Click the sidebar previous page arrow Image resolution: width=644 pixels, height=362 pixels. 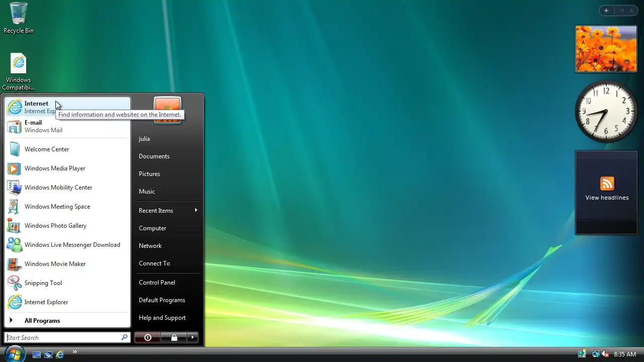[622, 11]
